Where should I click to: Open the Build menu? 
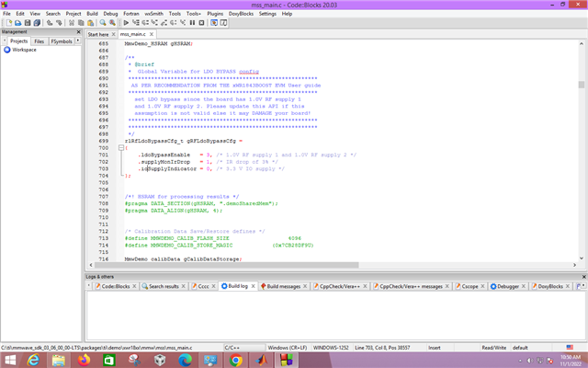pos(92,14)
